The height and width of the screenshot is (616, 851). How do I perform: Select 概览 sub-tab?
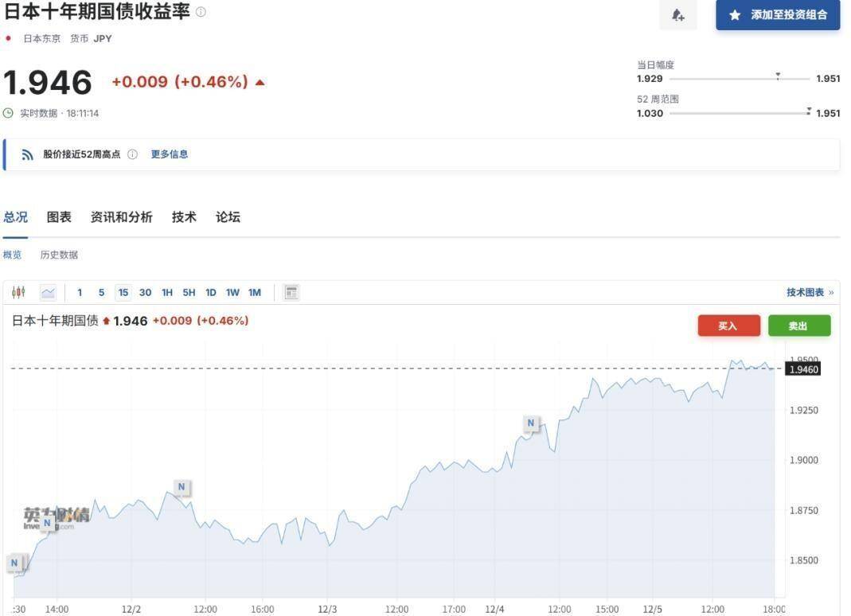point(12,255)
